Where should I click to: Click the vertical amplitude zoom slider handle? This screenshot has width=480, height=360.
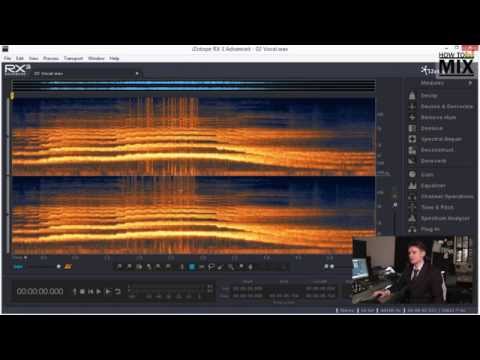tap(395, 204)
